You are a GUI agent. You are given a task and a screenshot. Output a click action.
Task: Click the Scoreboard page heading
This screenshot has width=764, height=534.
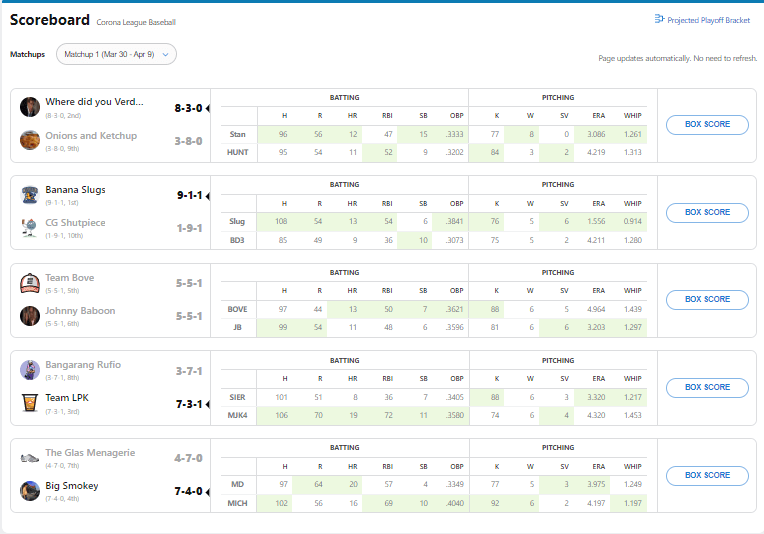click(49, 19)
